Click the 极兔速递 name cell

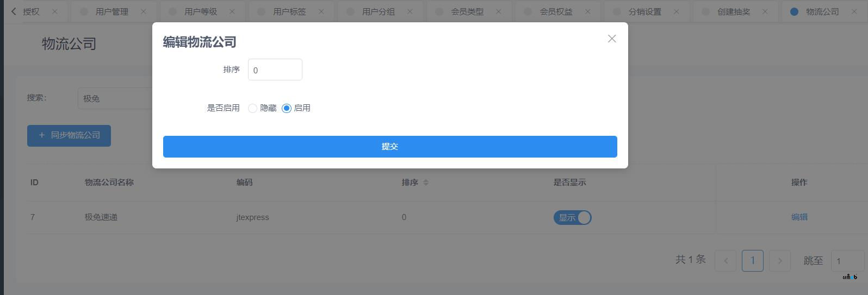[x=101, y=217]
